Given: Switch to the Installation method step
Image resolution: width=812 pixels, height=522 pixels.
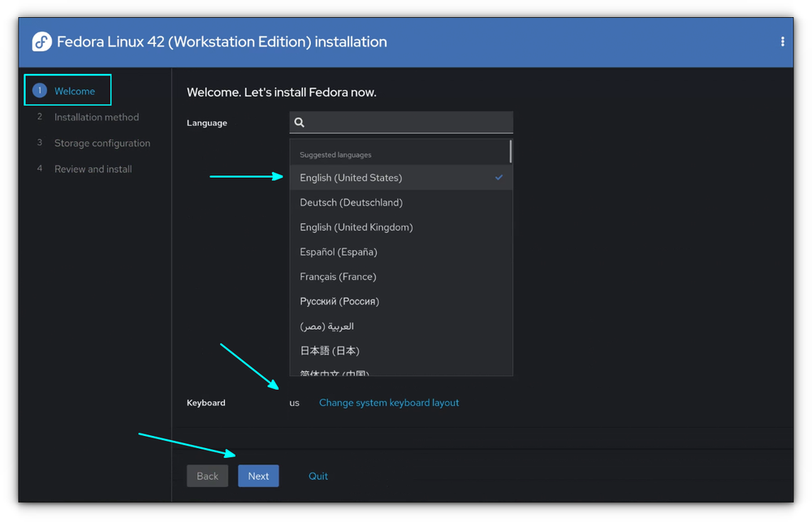Looking at the screenshot, I should click(x=96, y=116).
